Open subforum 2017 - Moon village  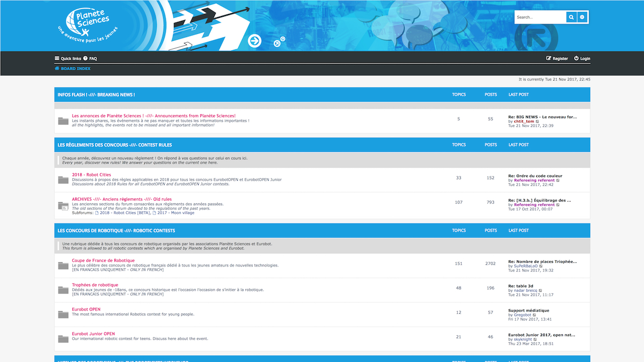(176, 213)
